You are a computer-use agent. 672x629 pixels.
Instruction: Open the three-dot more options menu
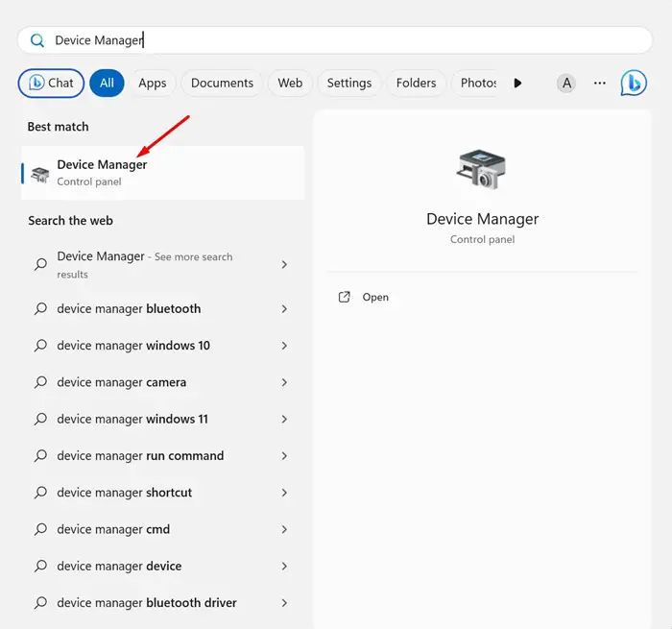click(x=600, y=83)
